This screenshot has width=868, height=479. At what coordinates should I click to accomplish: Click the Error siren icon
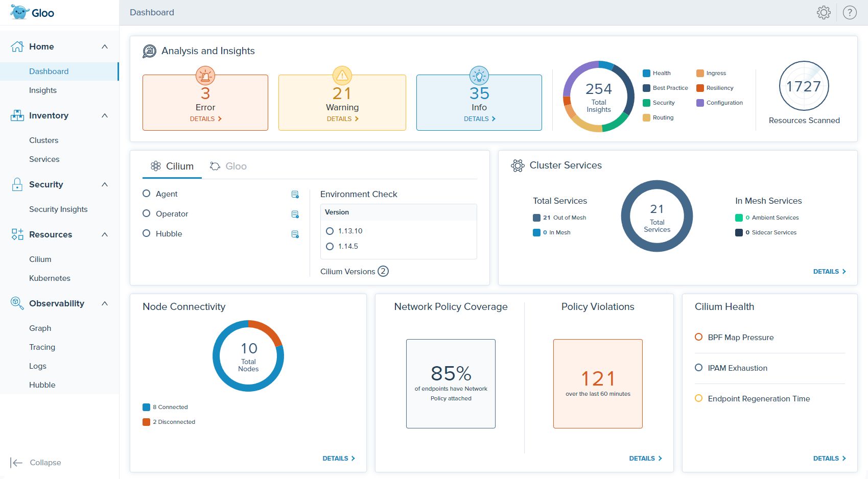[x=205, y=76]
